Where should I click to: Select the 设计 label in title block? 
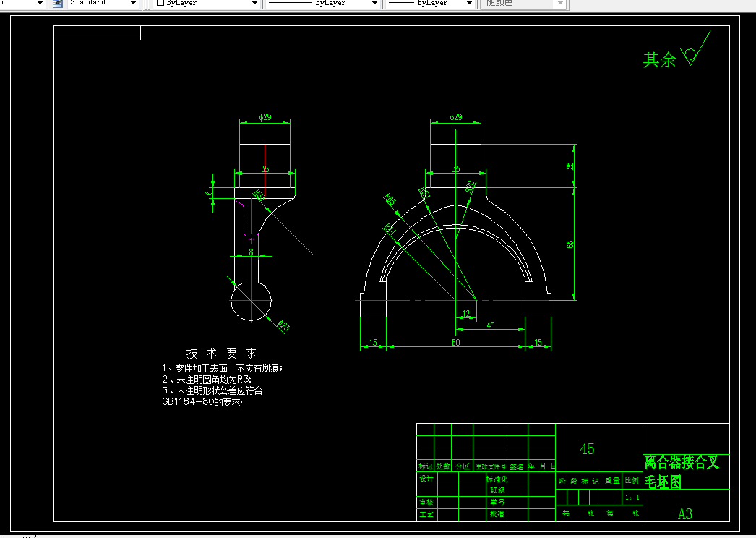(426, 479)
